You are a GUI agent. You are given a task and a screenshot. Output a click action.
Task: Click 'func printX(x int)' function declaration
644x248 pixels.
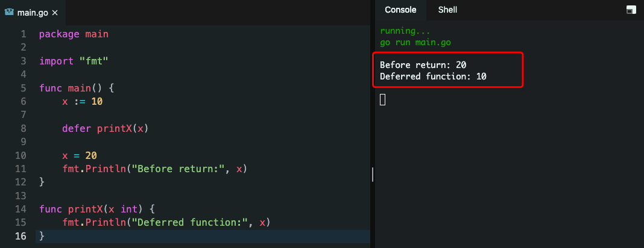point(97,209)
